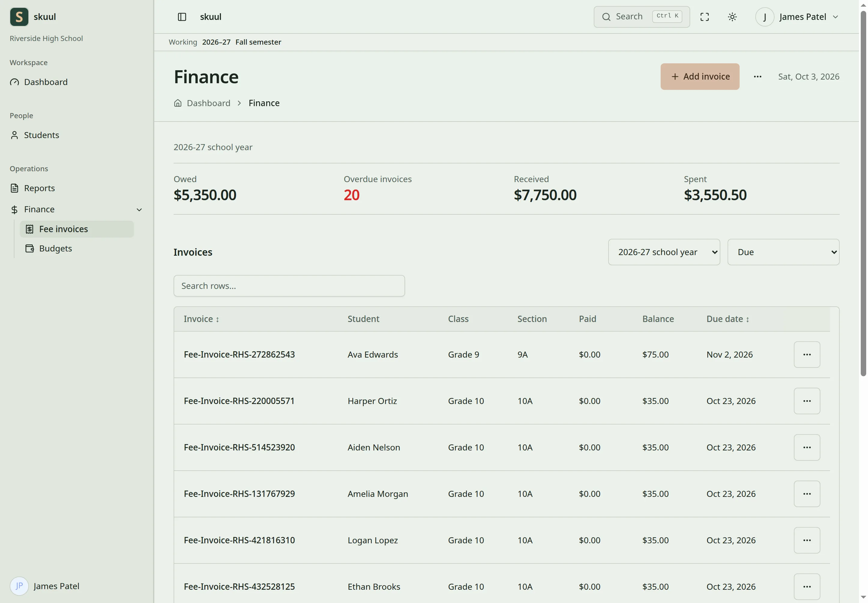This screenshot has width=868, height=603.
Task: Sort by Invoice column header
Action: 201,319
